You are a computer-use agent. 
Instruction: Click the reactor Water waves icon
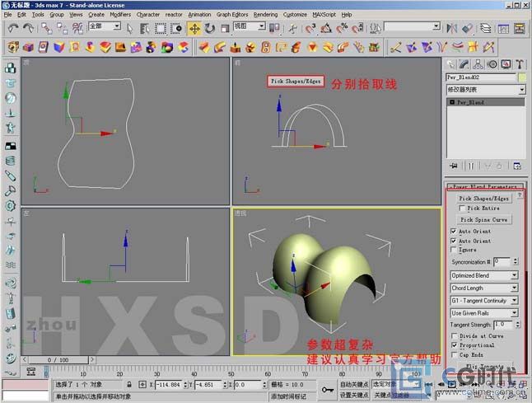point(11,265)
